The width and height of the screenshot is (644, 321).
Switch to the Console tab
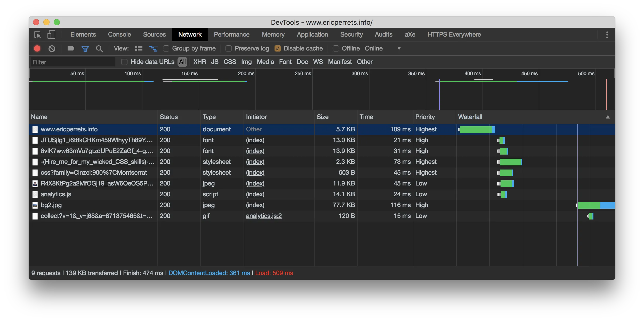coord(119,35)
